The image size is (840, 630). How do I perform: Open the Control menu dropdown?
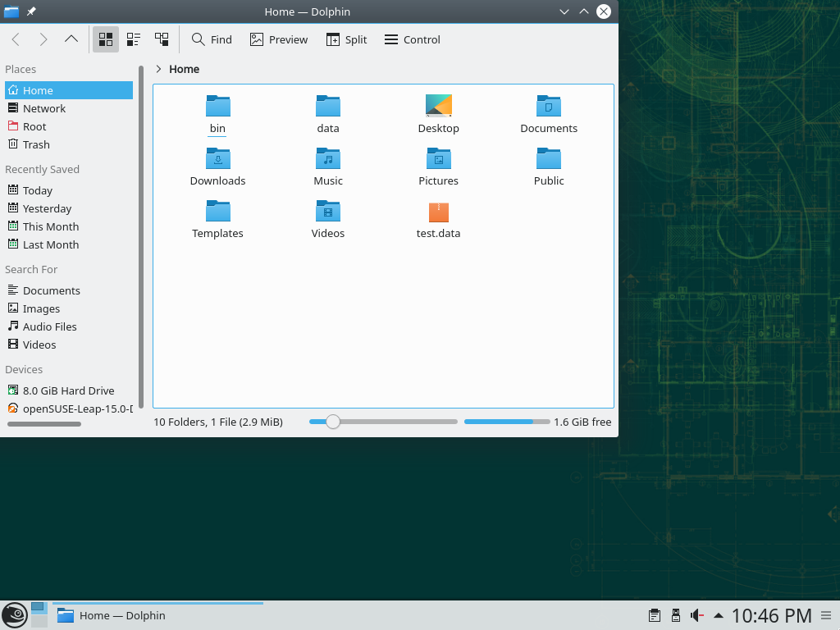412,39
